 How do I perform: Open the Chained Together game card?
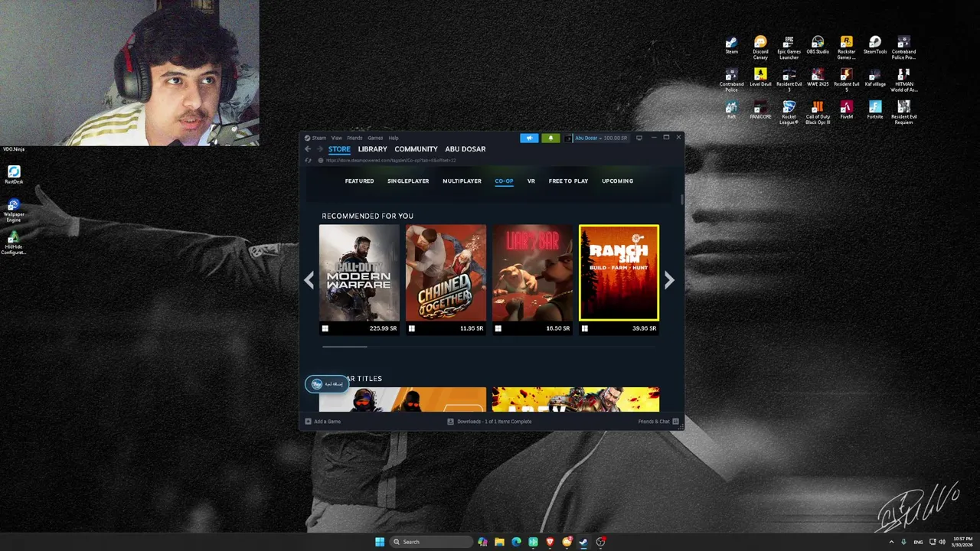point(446,279)
